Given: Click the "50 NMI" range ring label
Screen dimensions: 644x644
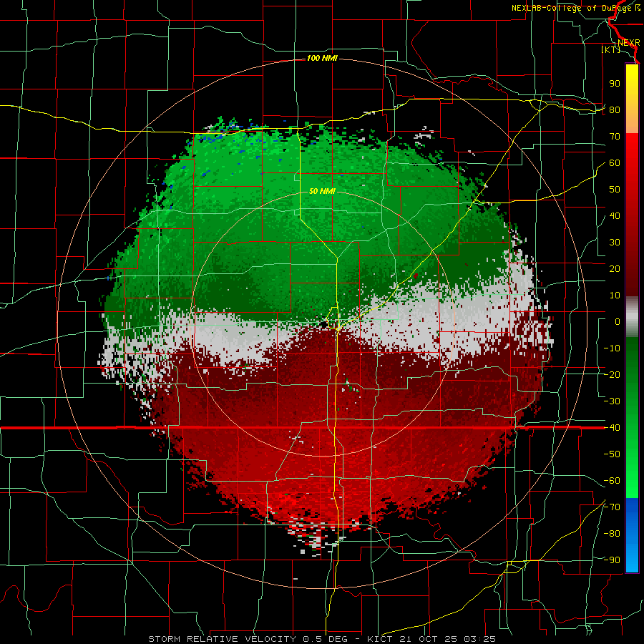Looking at the screenshot, I should (x=322, y=191).
